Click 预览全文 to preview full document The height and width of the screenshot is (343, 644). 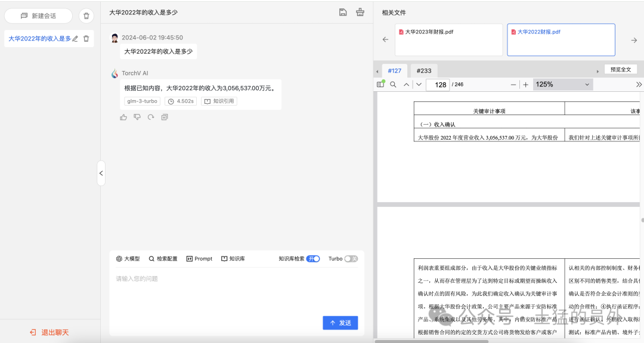pos(621,69)
